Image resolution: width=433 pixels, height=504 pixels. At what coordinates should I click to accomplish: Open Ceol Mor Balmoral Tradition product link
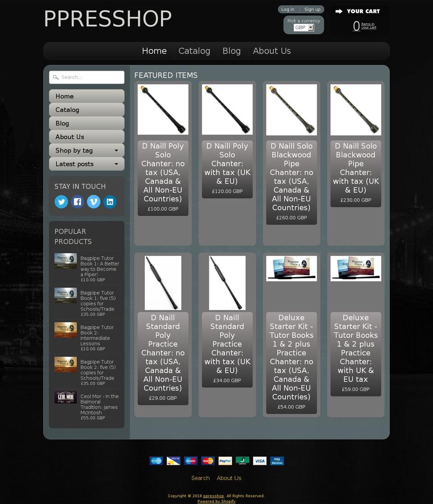100,404
